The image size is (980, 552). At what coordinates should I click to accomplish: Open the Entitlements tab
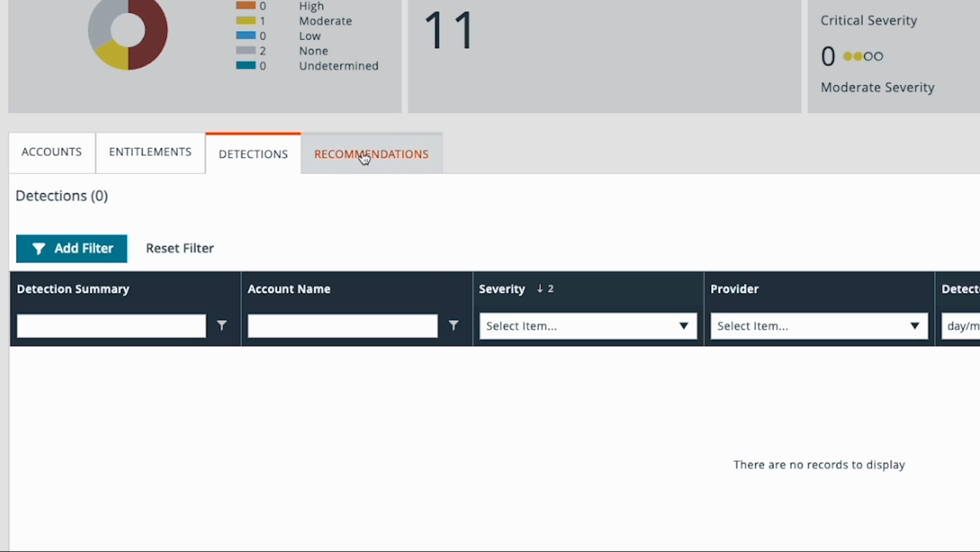click(150, 152)
